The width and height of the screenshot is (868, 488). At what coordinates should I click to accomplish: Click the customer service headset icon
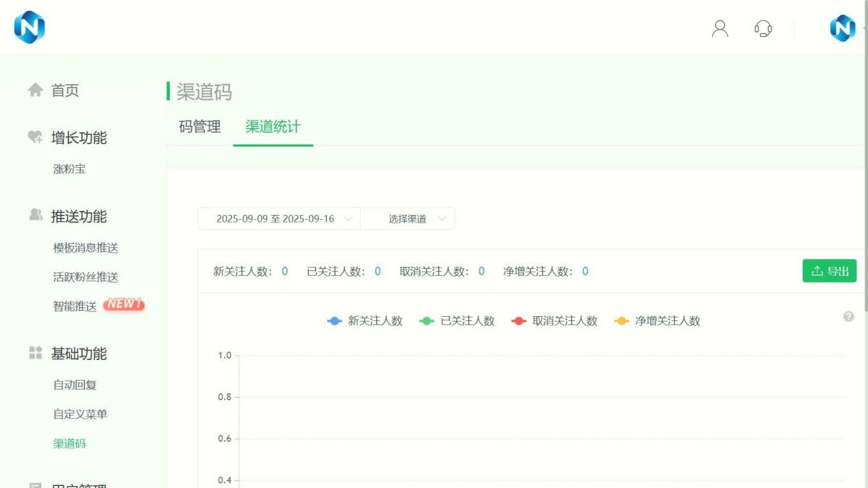click(x=763, y=28)
